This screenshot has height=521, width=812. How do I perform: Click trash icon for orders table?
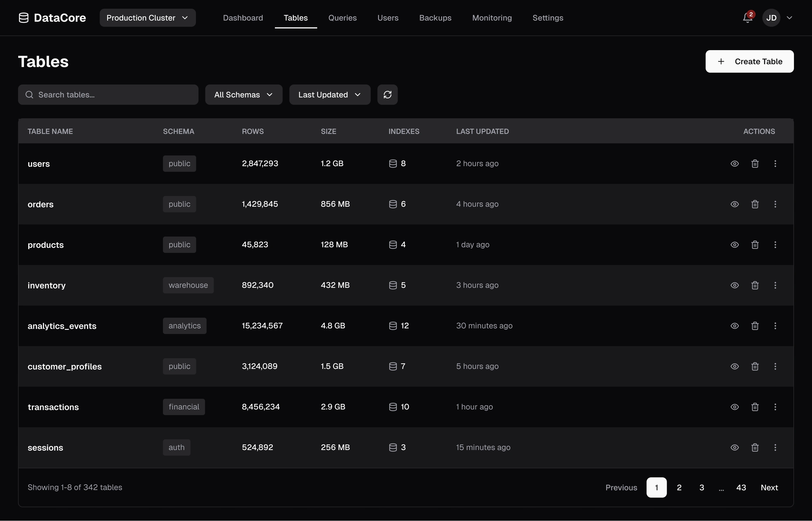[x=755, y=204]
